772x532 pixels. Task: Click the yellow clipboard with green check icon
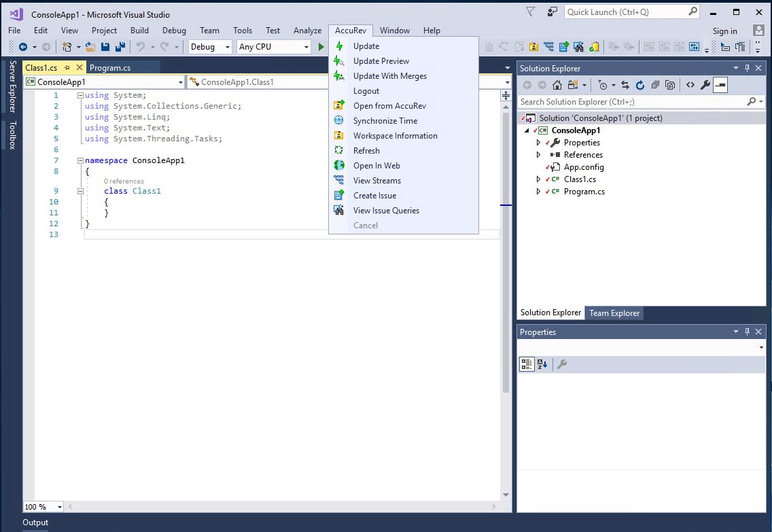[x=594, y=47]
